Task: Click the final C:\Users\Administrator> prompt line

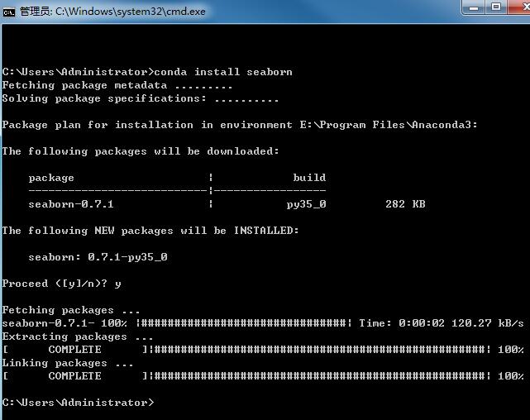Action: [78, 403]
